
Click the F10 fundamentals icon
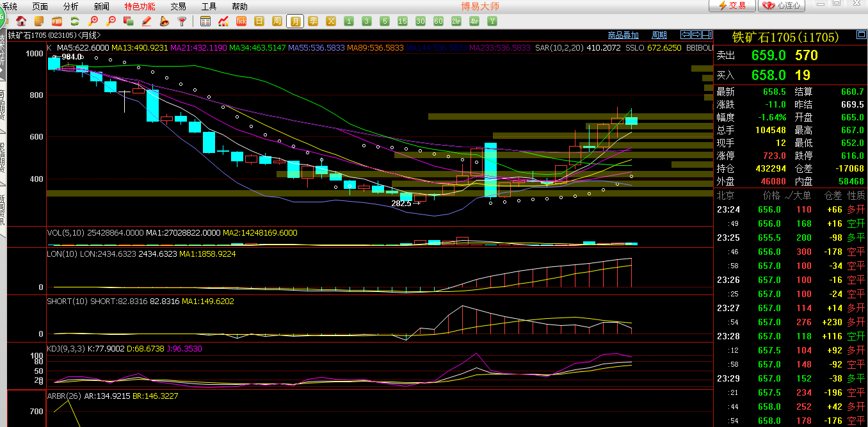coord(57,21)
